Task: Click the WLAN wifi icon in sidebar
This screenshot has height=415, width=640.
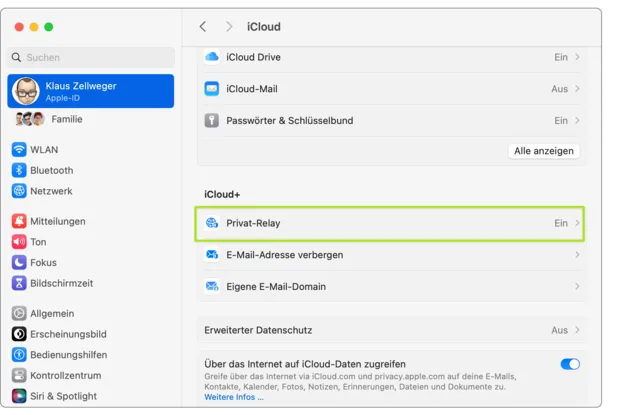Action: coord(19,149)
